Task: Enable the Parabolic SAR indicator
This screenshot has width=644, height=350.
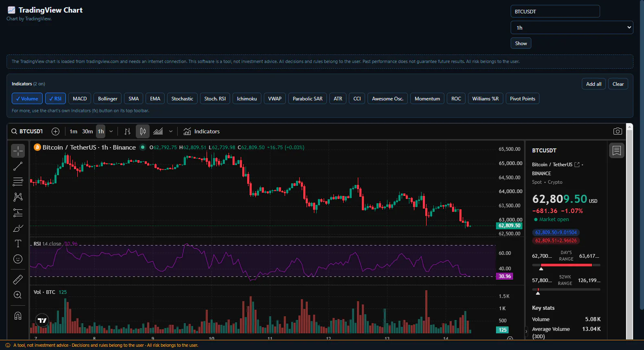Action: pos(308,99)
